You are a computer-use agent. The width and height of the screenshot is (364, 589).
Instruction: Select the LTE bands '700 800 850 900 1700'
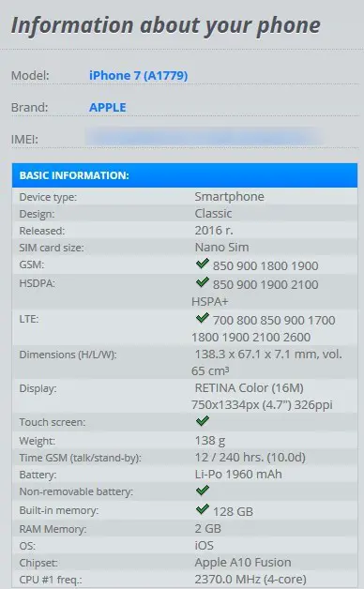tap(274, 321)
